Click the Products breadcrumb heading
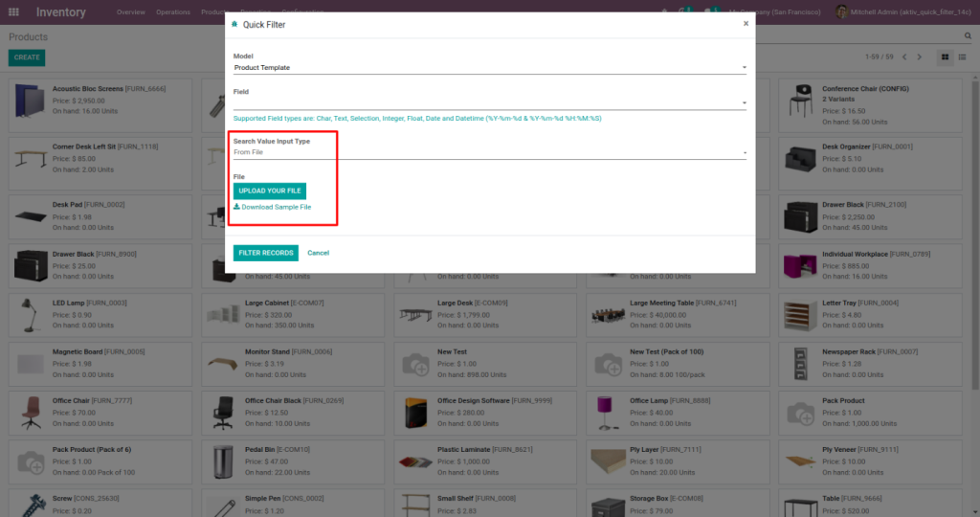980x517 pixels. tap(28, 37)
